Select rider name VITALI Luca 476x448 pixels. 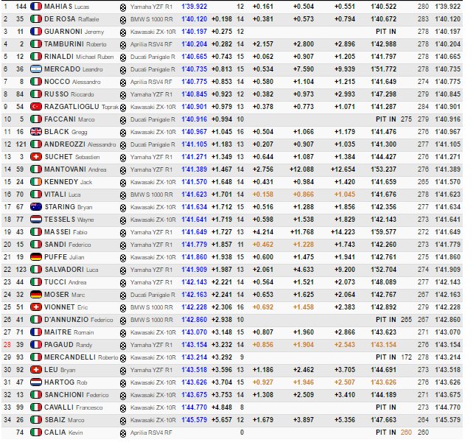pos(62,195)
